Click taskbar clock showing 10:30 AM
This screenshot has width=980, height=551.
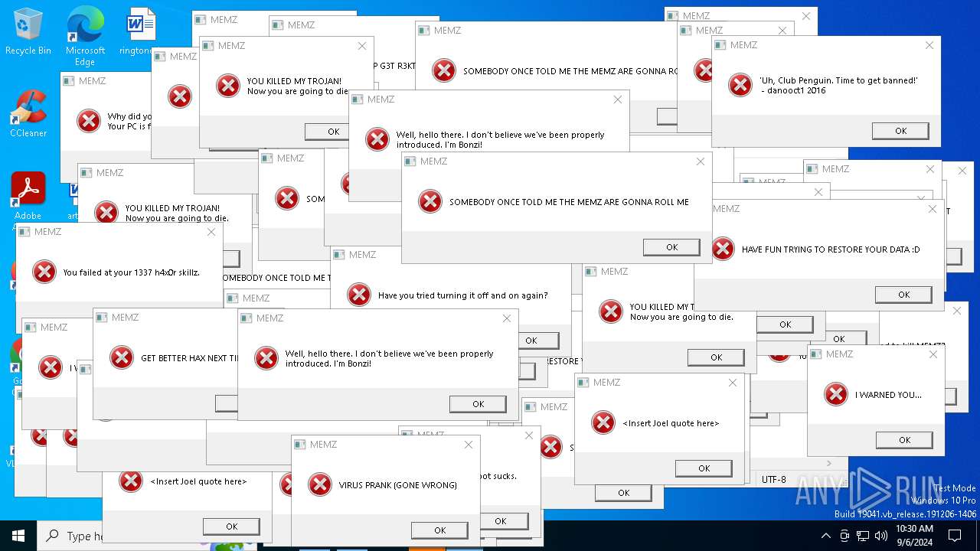914,536
